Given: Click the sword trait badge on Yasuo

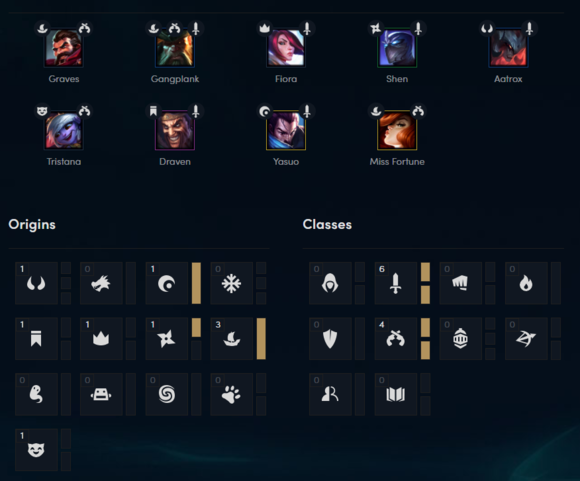Looking at the screenshot, I should pos(307,111).
